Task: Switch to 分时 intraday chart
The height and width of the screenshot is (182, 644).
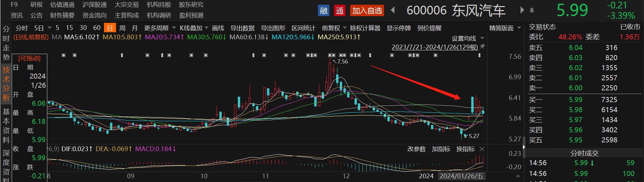Action: click(22, 28)
